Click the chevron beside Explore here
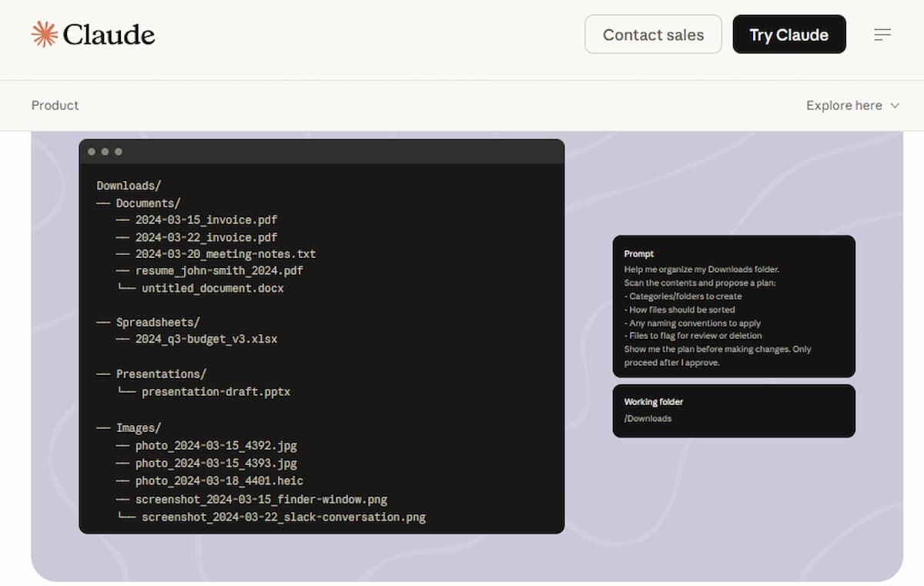 pyautogui.click(x=895, y=105)
